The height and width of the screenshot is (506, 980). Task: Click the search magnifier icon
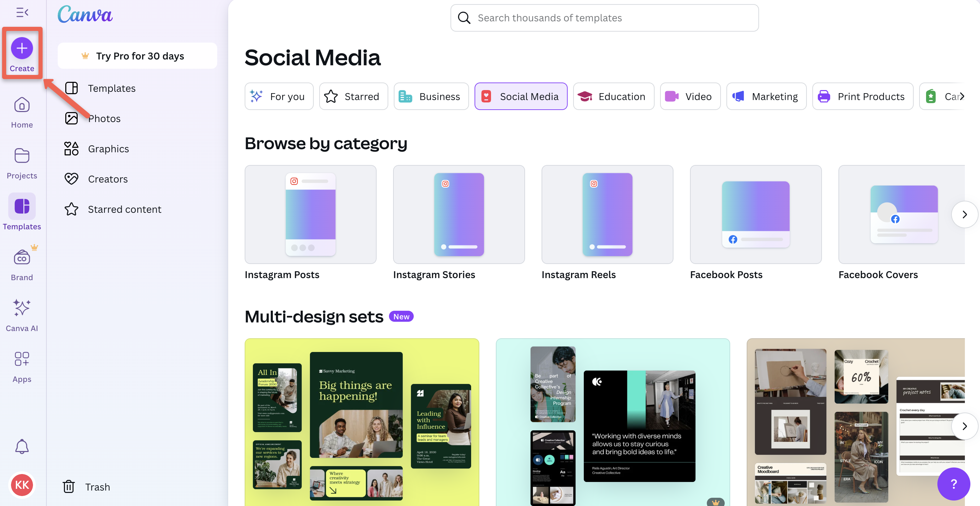[464, 18]
